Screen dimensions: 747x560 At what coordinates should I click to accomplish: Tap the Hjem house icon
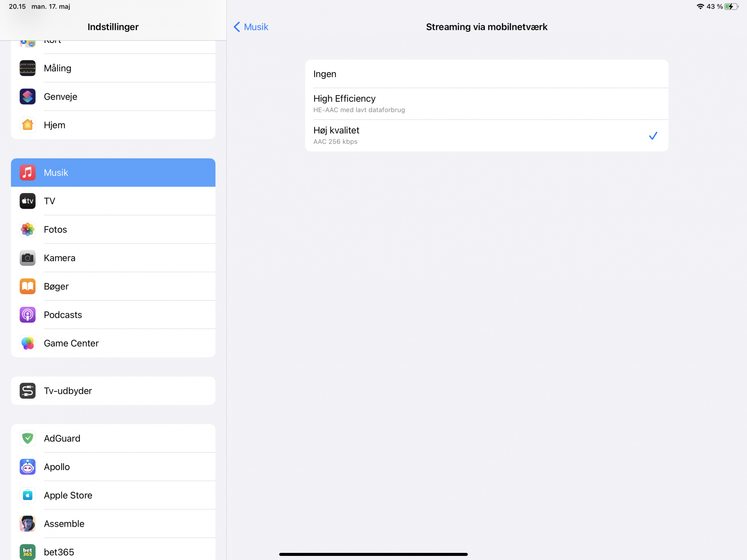tap(27, 125)
